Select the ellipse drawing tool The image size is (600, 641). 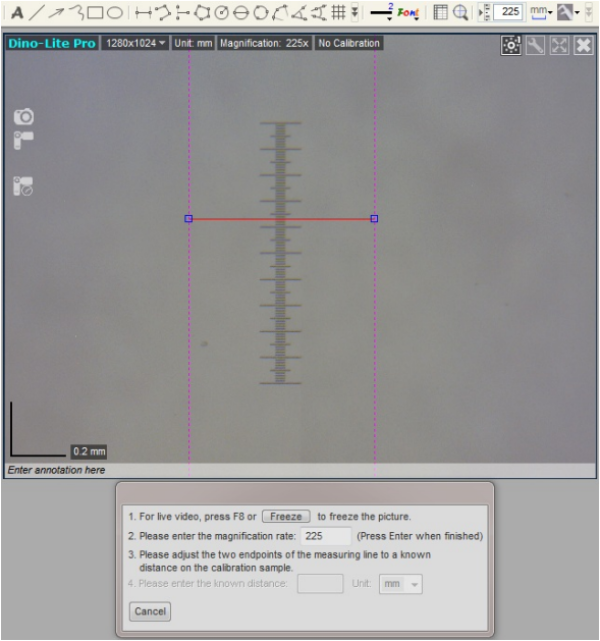coord(115,12)
